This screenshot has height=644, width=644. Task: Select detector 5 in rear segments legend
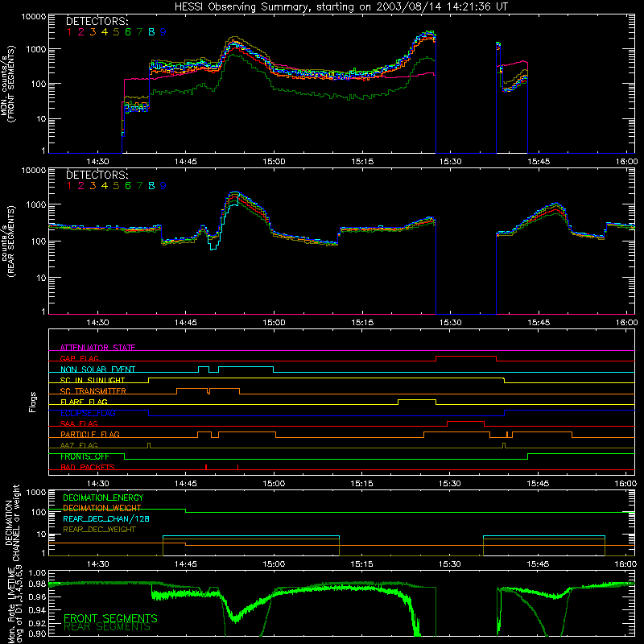pos(116,186)
